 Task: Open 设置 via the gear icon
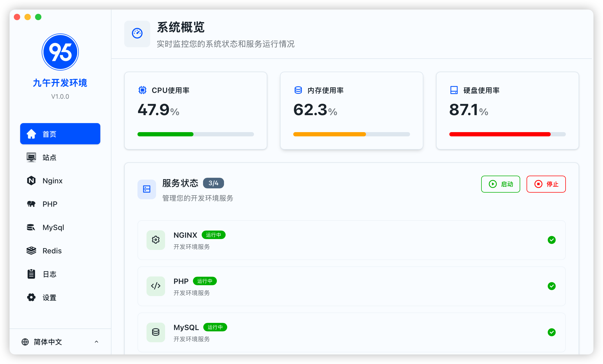[31, 297]
